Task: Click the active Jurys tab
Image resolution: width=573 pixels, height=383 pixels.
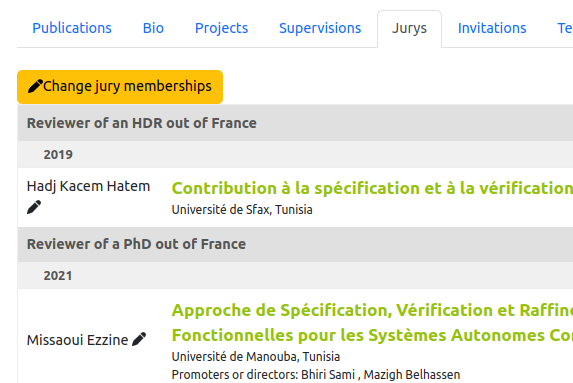Action: (409, 28)
